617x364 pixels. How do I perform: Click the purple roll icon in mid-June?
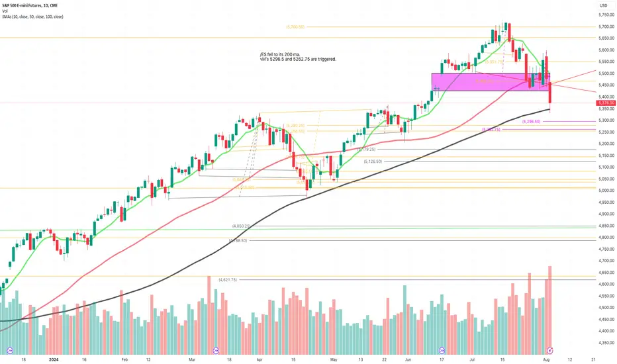tap(442, 349)
